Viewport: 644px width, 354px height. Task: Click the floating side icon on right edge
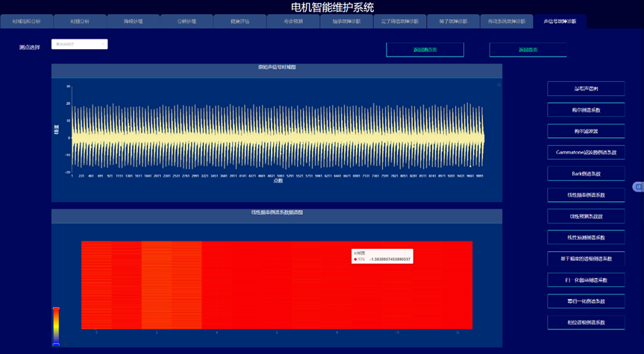pos(638,186)
